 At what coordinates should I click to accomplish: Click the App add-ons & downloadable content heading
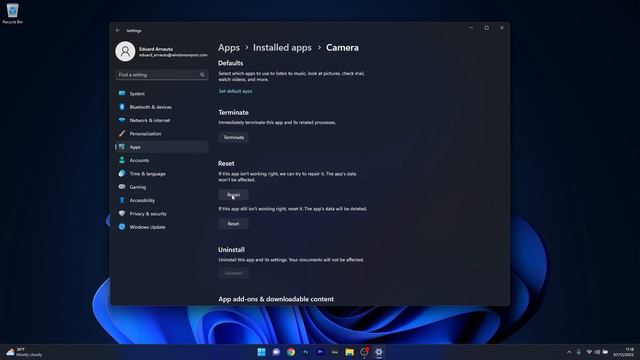tap(276, 299)
